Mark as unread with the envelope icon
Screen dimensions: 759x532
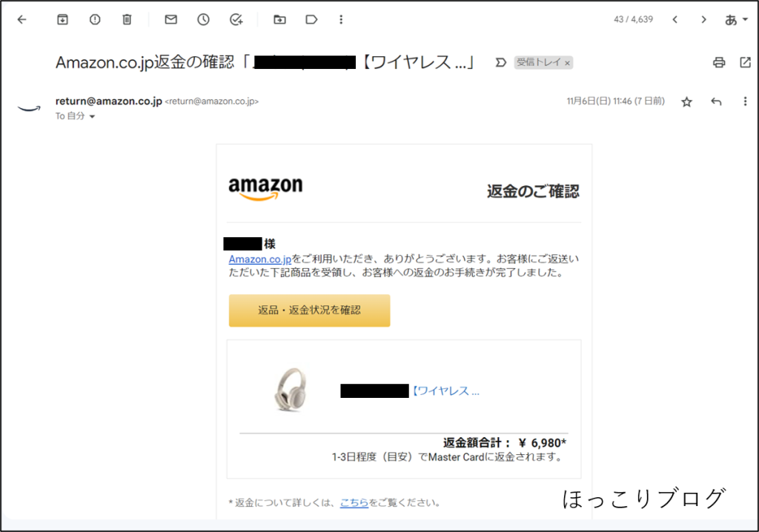pyautogui.click(x=171, y=19)
